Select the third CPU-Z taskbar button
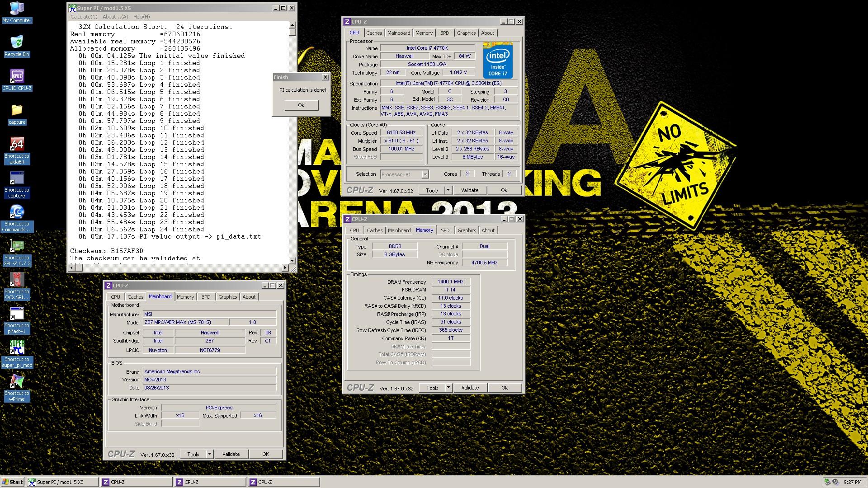868x488 pixels. [283, 482]
